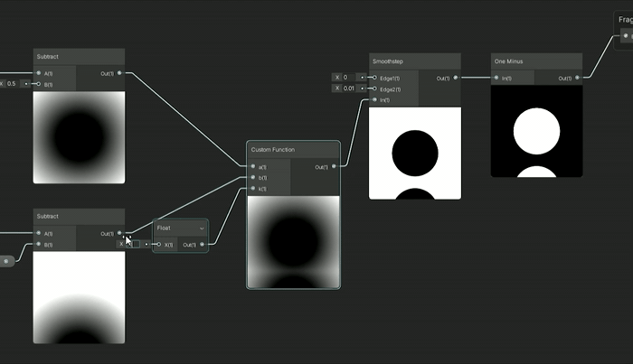Click the a(1) input port on Custom Function
This screenshot has height=364, width=633.
tap(253, 166)
